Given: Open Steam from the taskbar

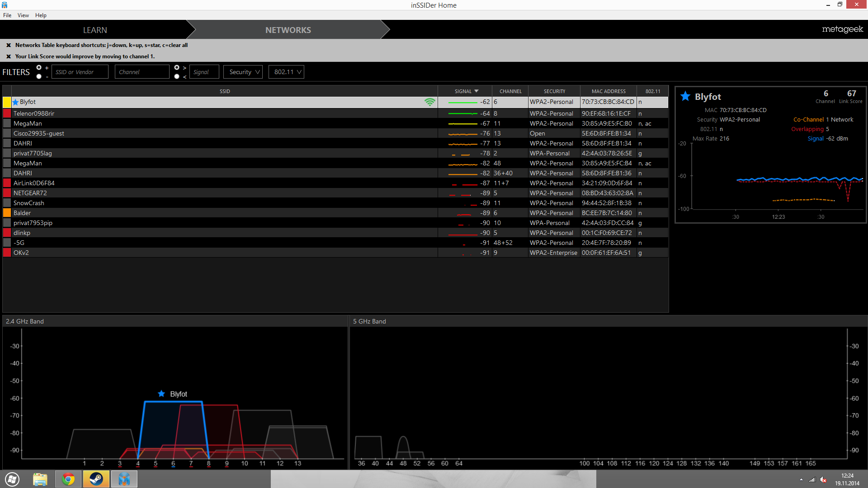Looking at the screenshot, I should point(96,479).
